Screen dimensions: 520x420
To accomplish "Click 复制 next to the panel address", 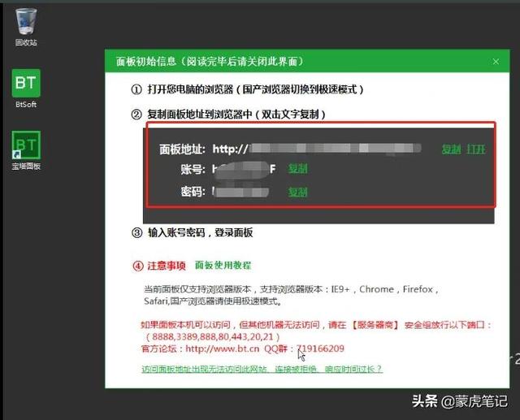I will pyautogui.click(x=451, y=149).
